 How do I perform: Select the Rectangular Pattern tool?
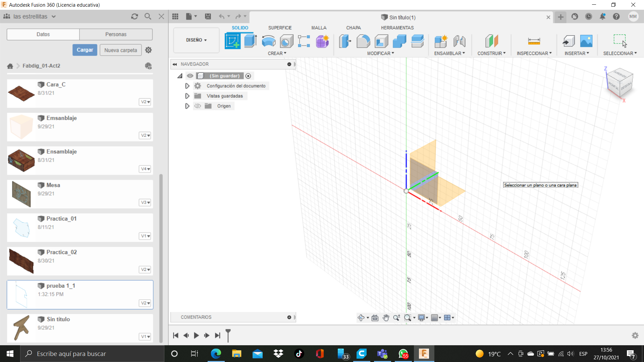(x=304, y=41)
